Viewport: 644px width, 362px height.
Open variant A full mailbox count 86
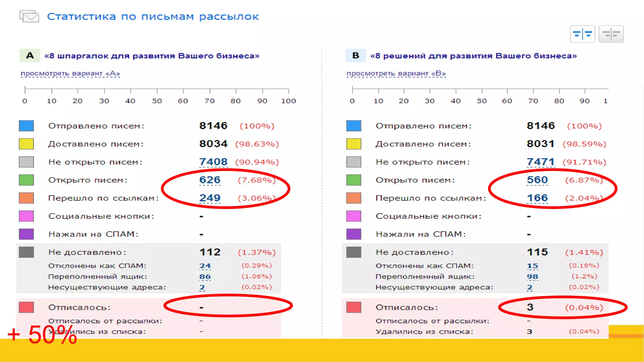(205, 277)
